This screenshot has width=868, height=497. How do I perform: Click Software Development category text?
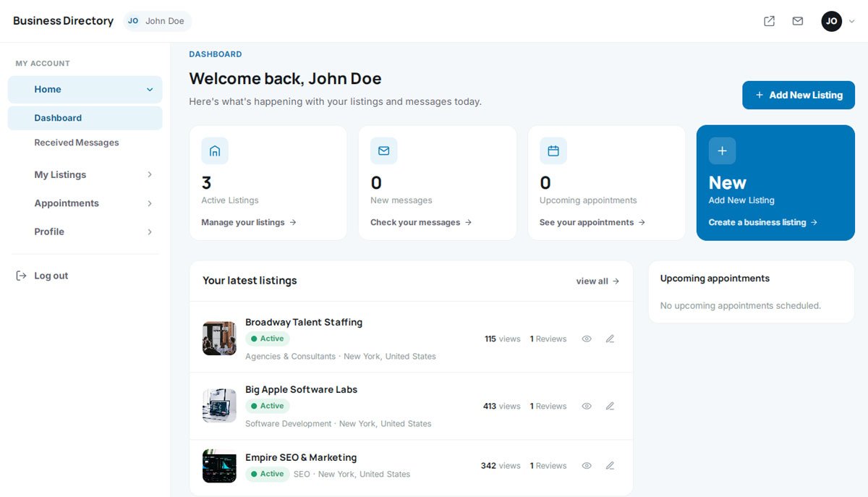(x=289, y=424)
